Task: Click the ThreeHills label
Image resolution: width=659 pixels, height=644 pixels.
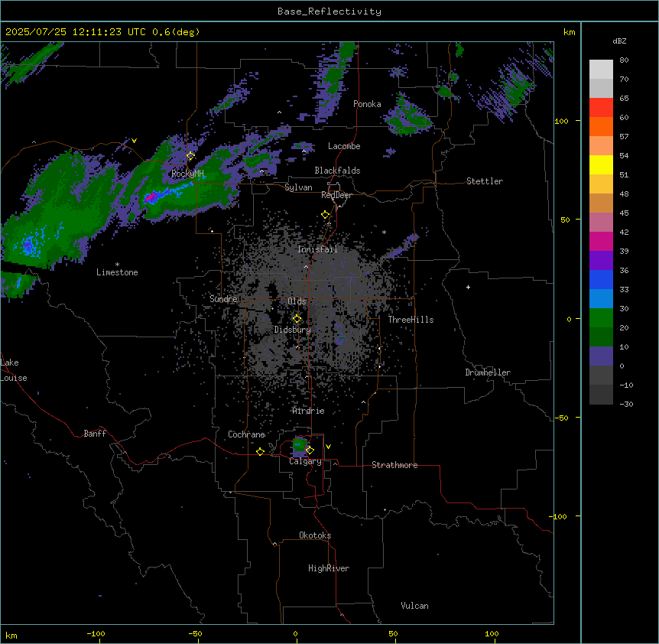Action: click(411, 320)
